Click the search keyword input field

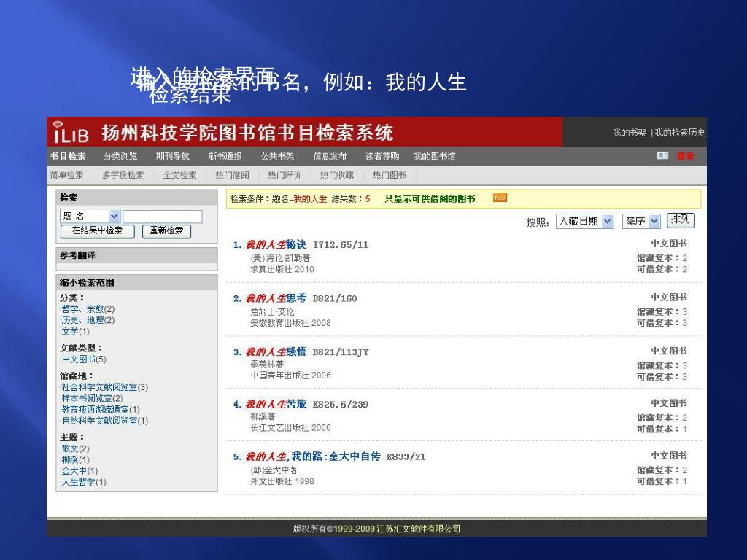[x=163, y=217]
